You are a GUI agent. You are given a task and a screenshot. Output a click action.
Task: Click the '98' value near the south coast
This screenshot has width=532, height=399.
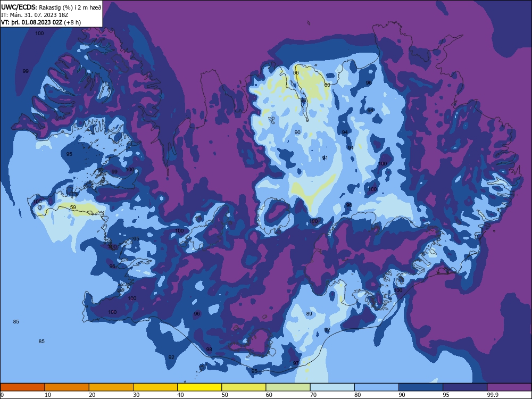coord(209,349)
